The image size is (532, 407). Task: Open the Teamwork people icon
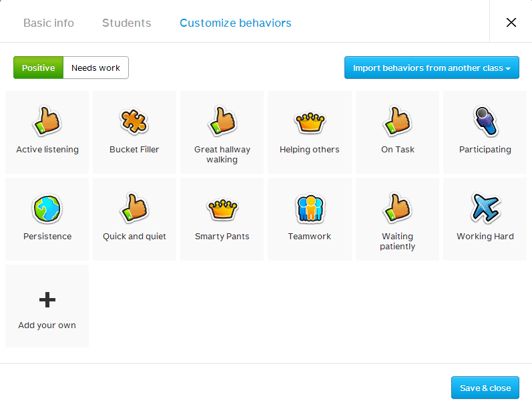pos(310,209)
